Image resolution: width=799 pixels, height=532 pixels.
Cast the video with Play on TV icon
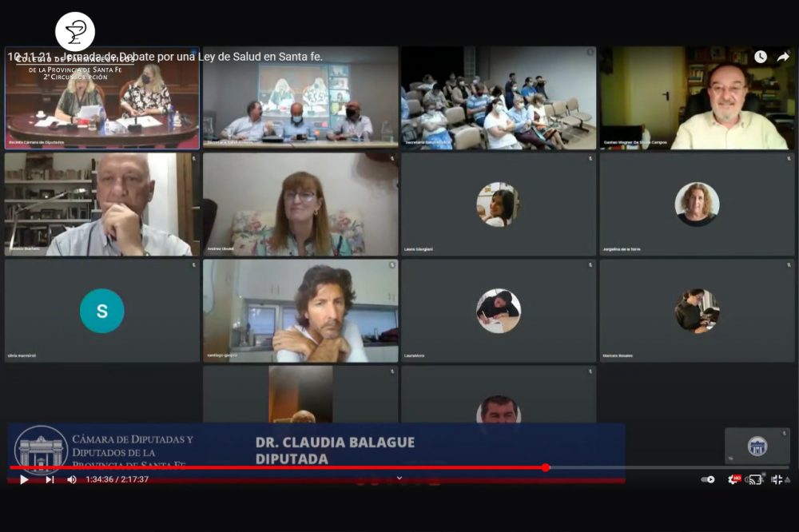(x=755, y=479)
